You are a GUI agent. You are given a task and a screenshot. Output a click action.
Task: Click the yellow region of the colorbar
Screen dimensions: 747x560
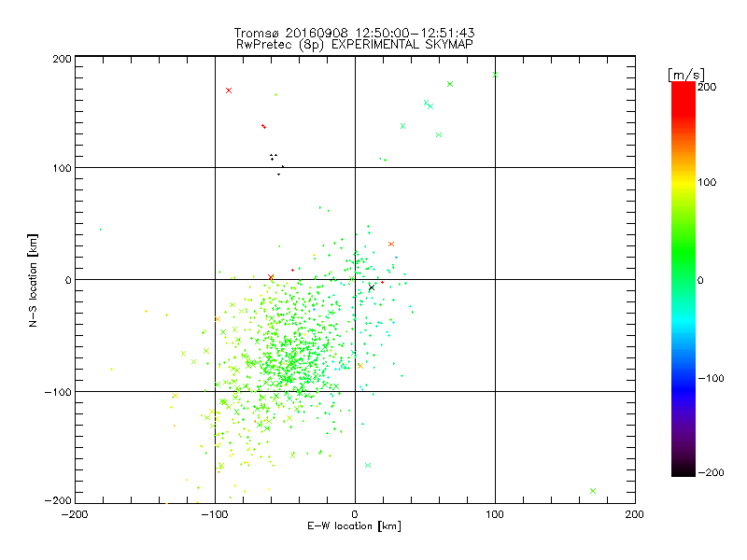pyautogui.click(x=684, y=183)
